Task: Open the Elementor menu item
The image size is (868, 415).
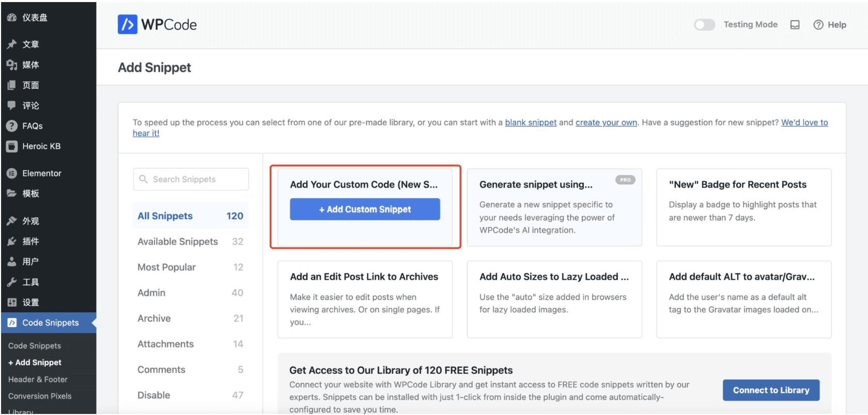Action: click(48, 173)
